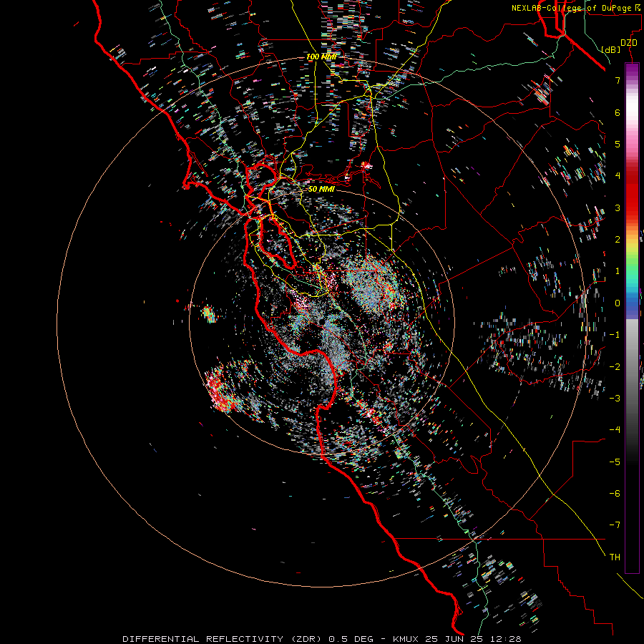Click the "-6" value on the color scale
644x644 pixels.
click(x=615, y=494)
